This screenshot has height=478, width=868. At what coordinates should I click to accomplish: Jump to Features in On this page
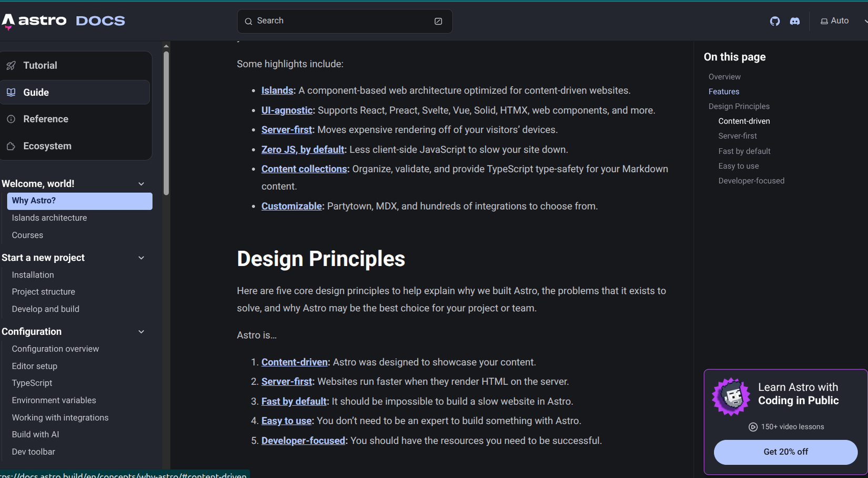point(723,91)
